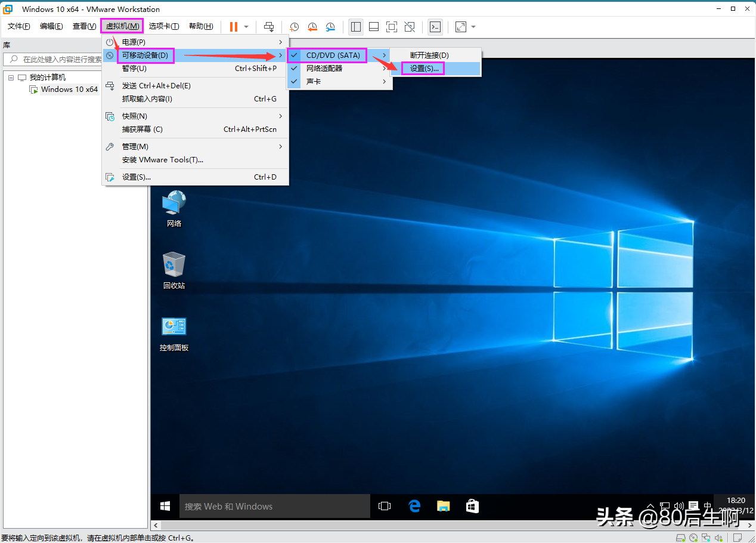756x543 pixels.
Task: Collapse the 我的计算机 tree node
Action: pyautogui.click(x=11, y=78)
